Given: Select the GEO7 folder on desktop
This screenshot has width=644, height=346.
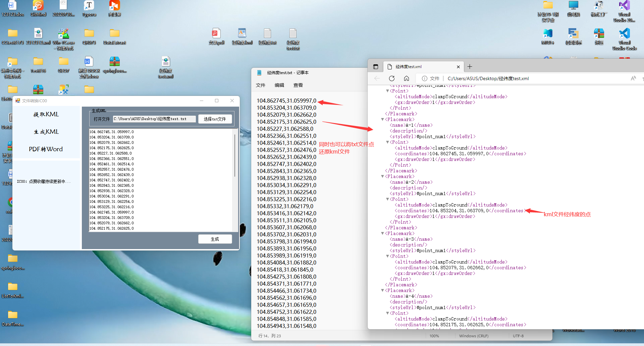Looking at the screenshot, I should pyautogui.click(x=63, y=64).
